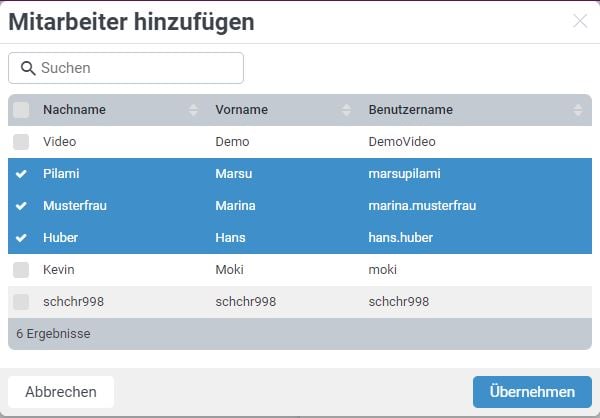
Task: Uncheck the Huber Hans row
Action: point(21,238)
